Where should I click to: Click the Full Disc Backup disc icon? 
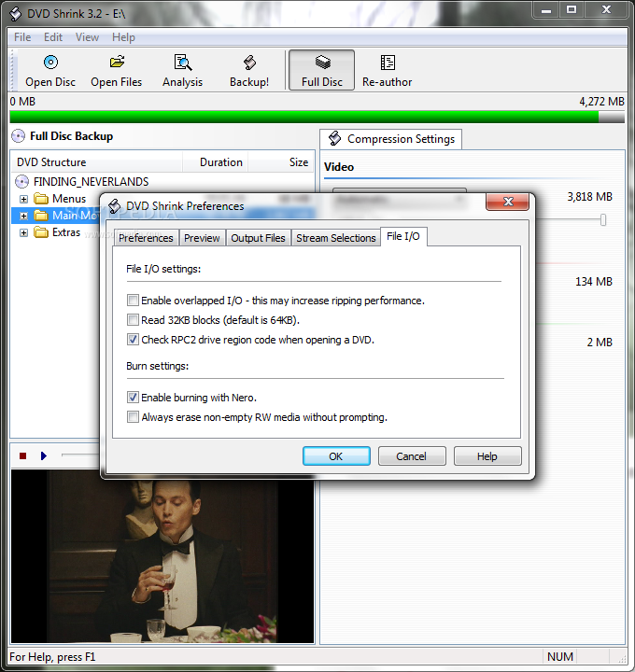click(19, 136)
